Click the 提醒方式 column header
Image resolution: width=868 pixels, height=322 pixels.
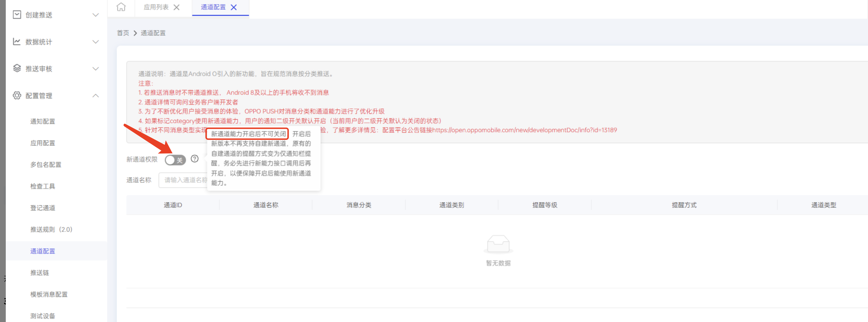[x=684, y=205]
